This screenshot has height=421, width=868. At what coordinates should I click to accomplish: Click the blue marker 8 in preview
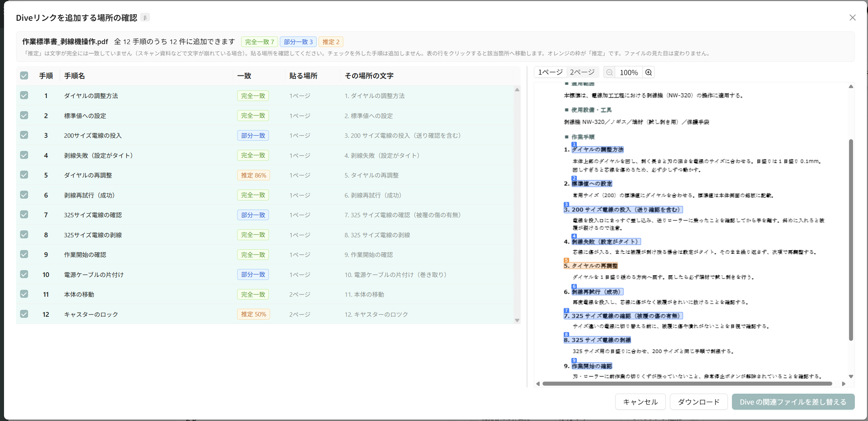[x=566, y=335]
